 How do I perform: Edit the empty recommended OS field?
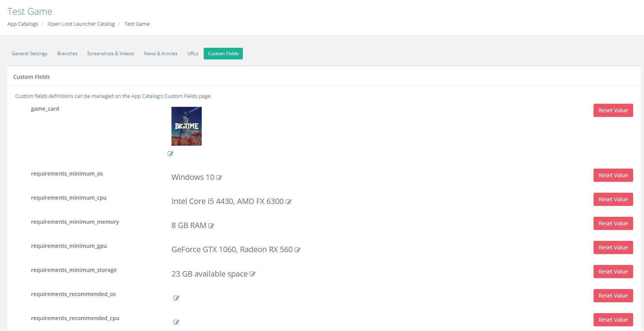click(x=176, y=298)
